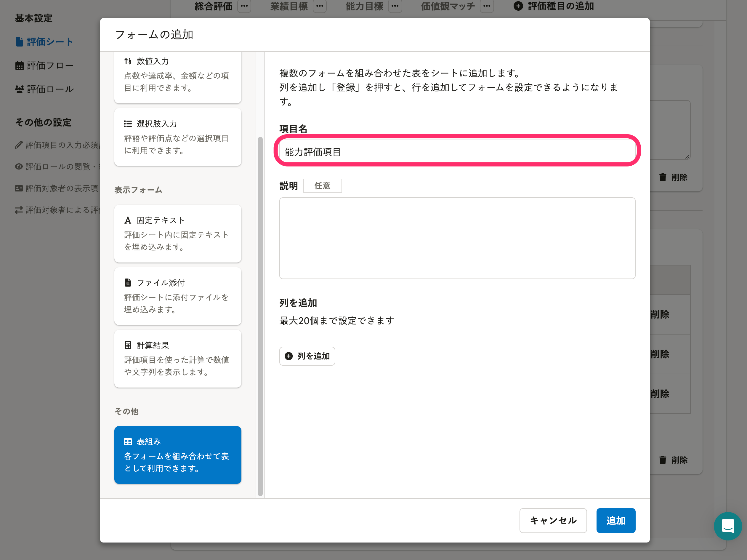Open the 業績目標 tab ellipsis menu
This screenshot has width=747, height=560.
coord(320,6)
